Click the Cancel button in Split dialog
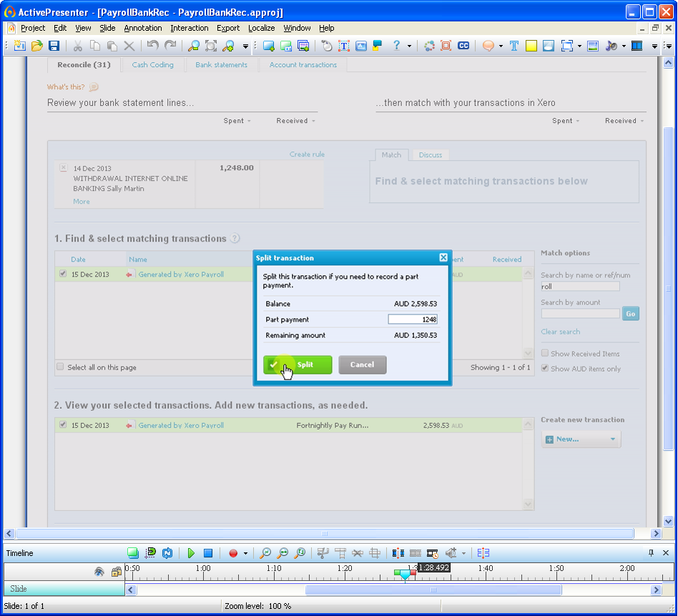The image size is (678, 616). pos(362,364)
